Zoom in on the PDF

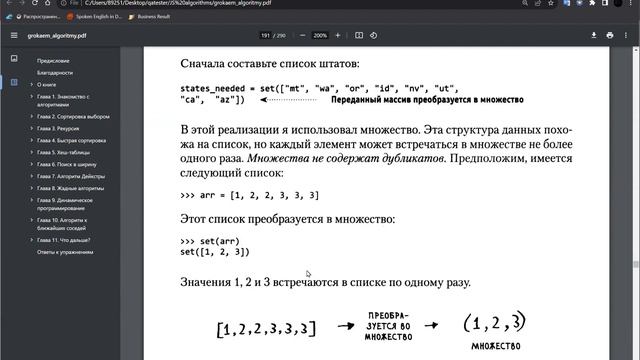pyautogui.click(x=338, y=36)
